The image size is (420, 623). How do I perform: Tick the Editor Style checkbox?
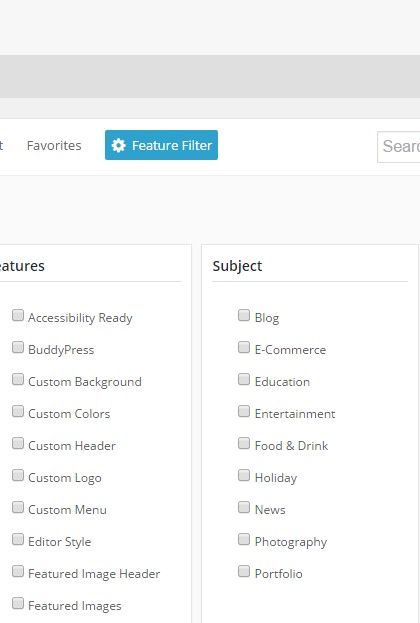click(x=18, y=539)
